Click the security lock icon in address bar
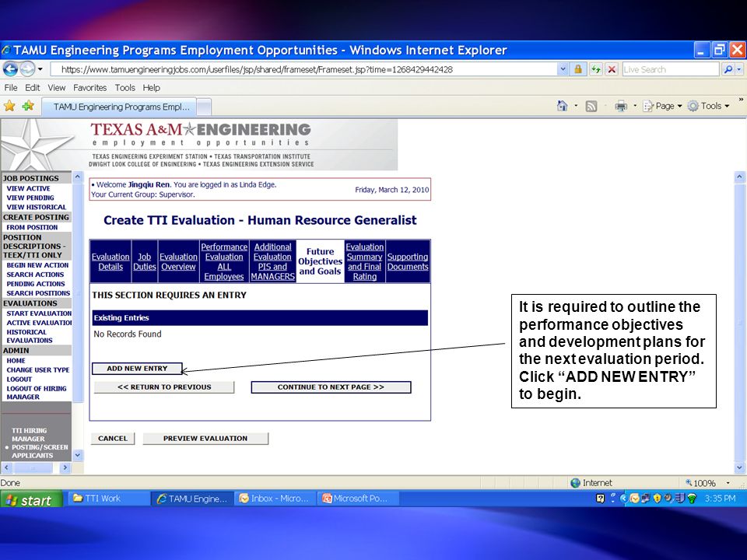 coord(578,69)
